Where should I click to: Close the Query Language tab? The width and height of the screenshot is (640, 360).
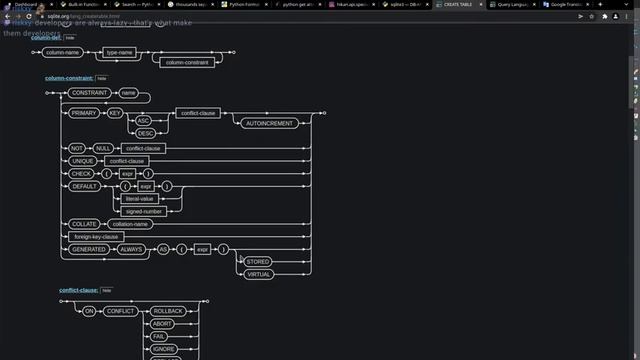pos(534,4)
